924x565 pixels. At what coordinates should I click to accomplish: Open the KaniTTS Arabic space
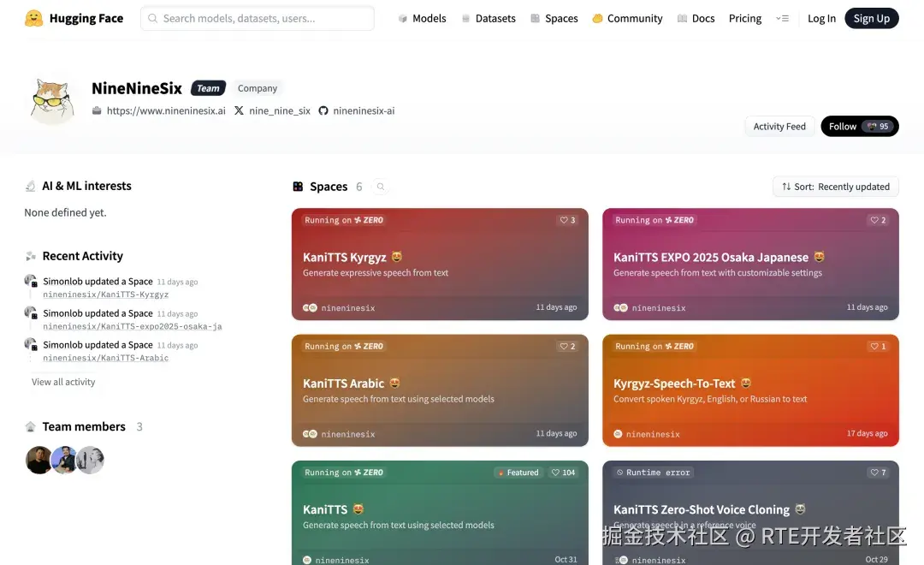tap(440, 390)
